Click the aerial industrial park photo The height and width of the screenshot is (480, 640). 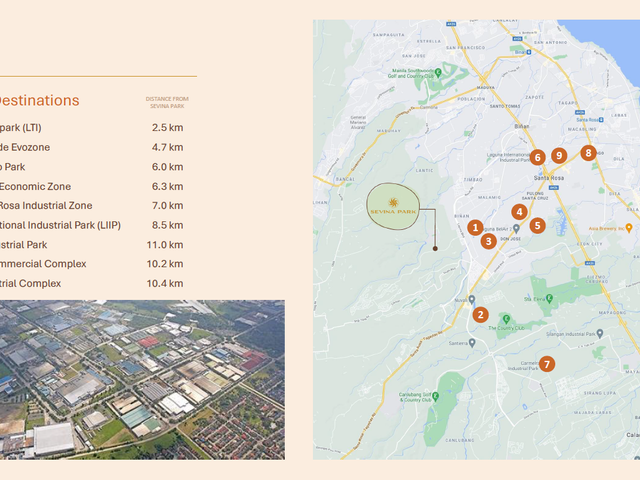point(142,380)
